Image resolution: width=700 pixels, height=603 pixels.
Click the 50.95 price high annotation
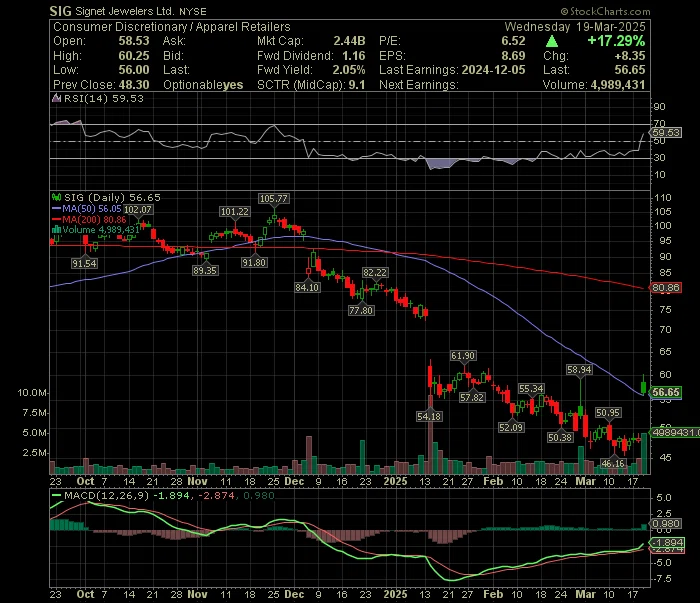click(608, 413)
